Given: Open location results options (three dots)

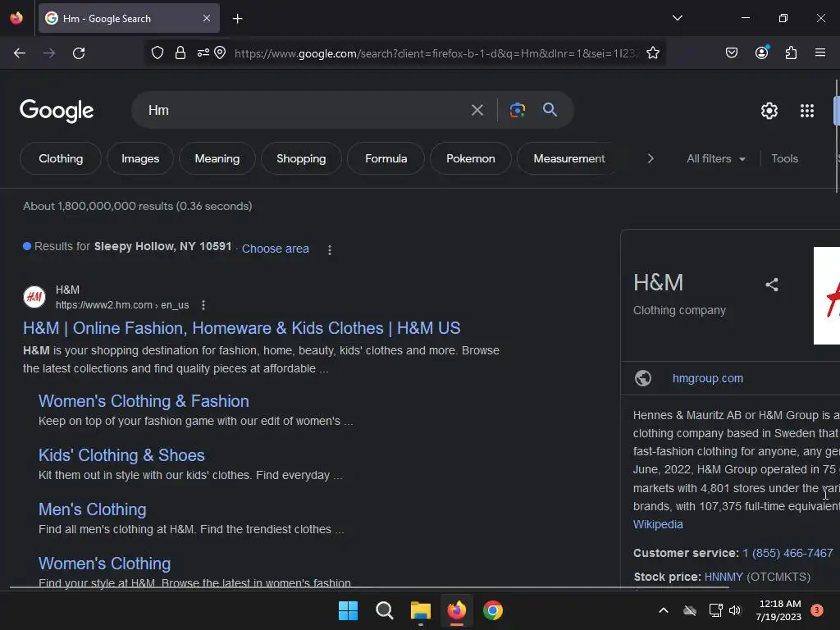Looking at the screenshot, I should point(330,249).
